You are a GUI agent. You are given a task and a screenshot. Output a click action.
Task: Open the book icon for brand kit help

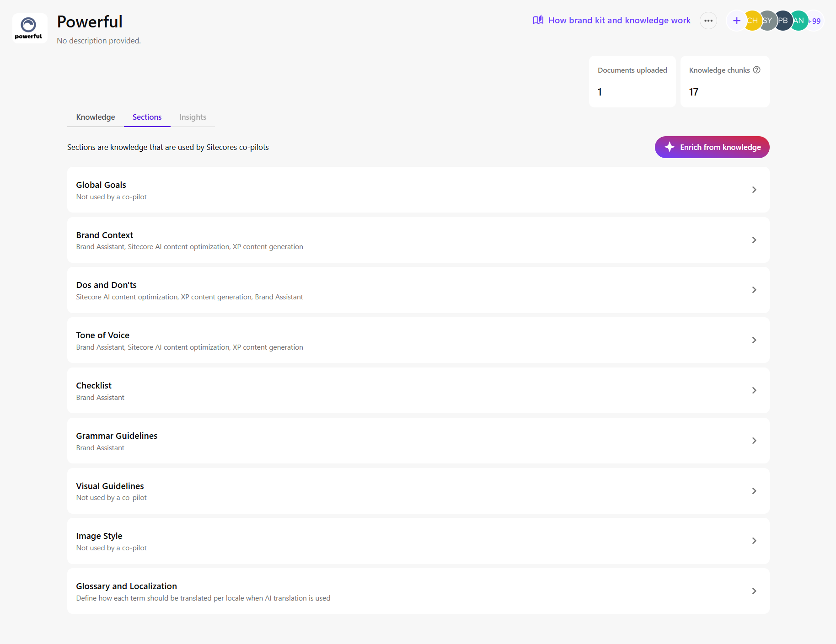point(538,20)
